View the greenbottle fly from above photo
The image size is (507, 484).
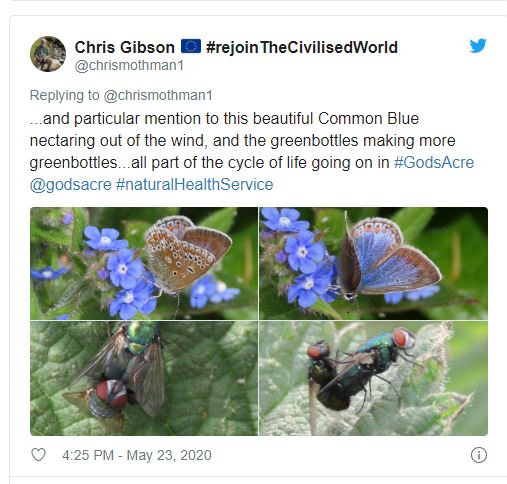pos(144,378)
